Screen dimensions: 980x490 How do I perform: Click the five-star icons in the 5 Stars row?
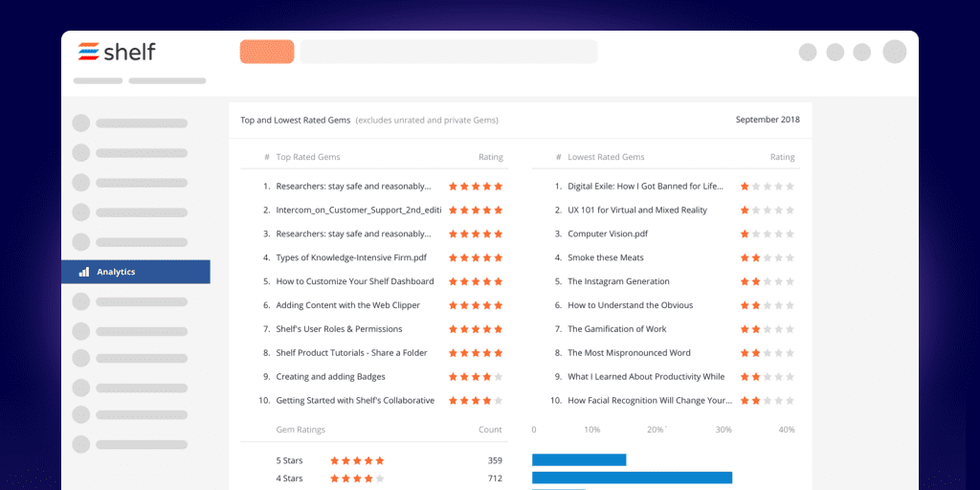click(x=357, y=460)
